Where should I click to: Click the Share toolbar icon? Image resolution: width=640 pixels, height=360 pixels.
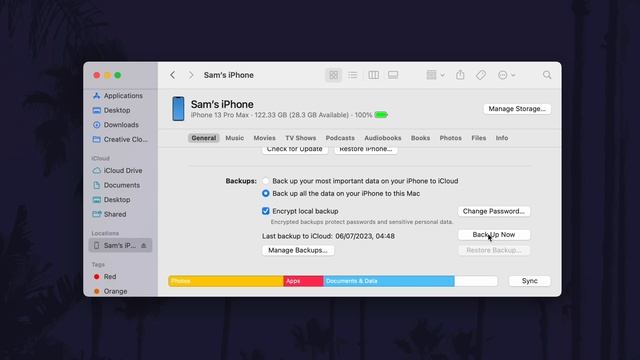click(x=460, y=75)
